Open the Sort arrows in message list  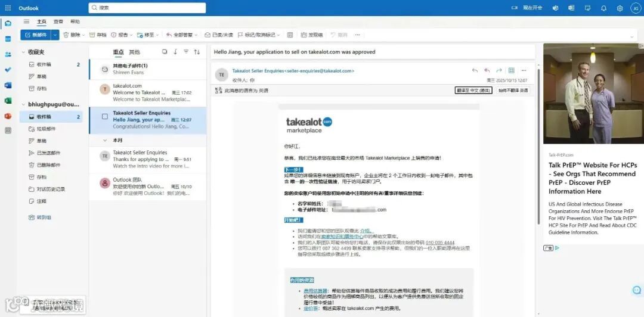click(x=197, y=52)
